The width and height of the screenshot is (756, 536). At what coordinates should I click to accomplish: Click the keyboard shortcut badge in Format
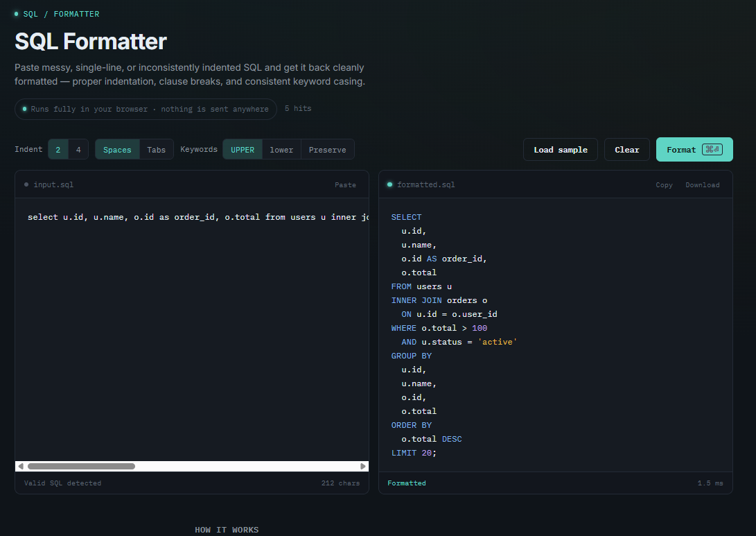coord(712,150)
